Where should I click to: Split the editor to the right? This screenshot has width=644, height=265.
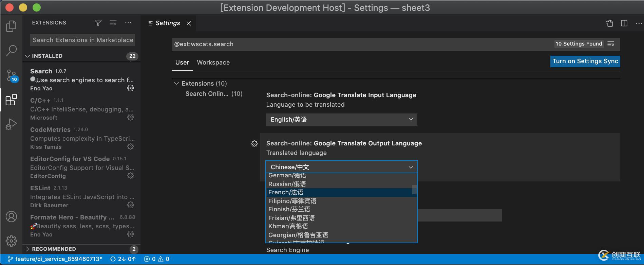[624, 23]
